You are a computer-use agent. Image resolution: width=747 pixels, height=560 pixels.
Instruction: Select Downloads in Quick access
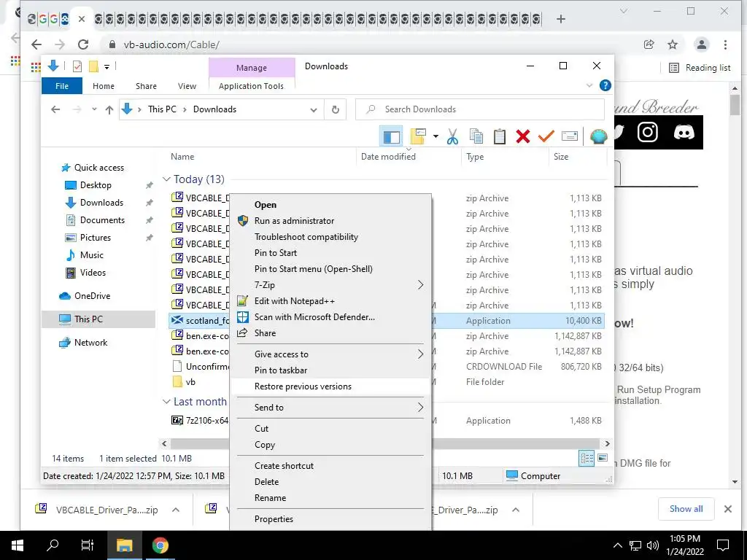(x=101, y=203)
